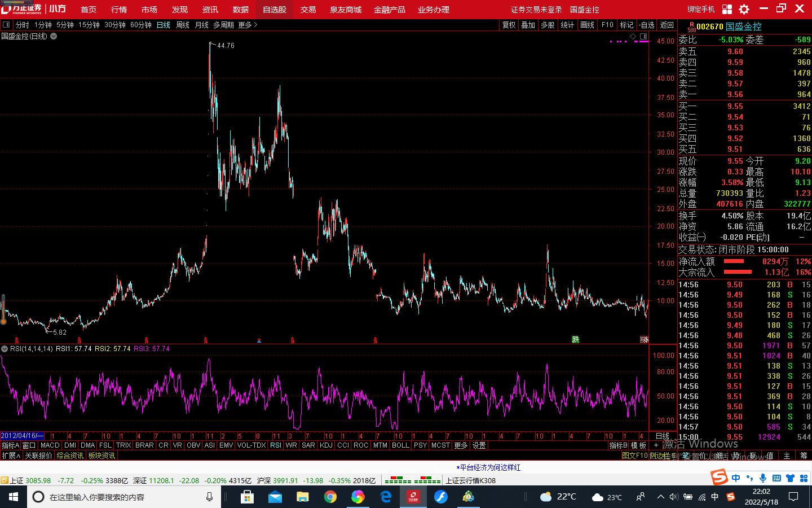
Task: Toggle the left panel icon beside 分时
Action: click(6, 25)
